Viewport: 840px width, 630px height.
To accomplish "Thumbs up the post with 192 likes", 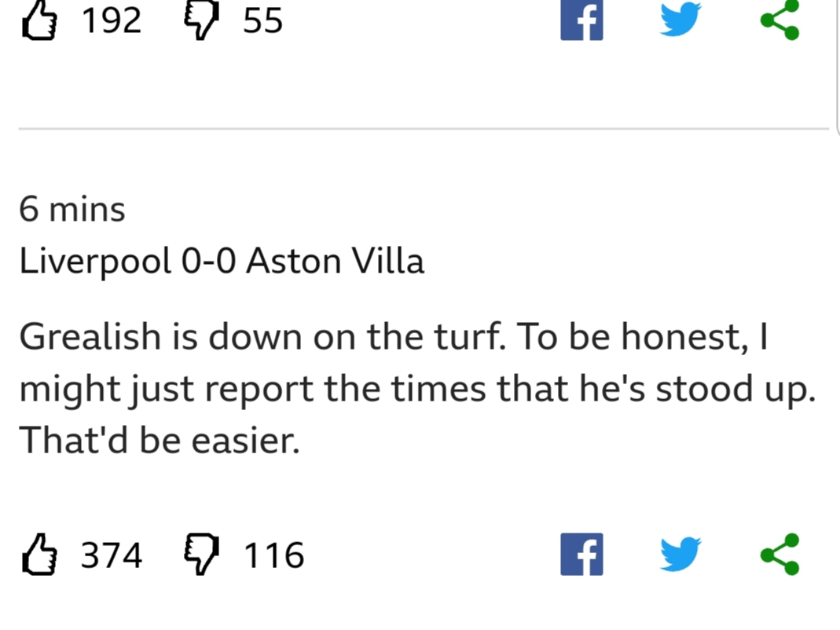I will click(39, 20).
